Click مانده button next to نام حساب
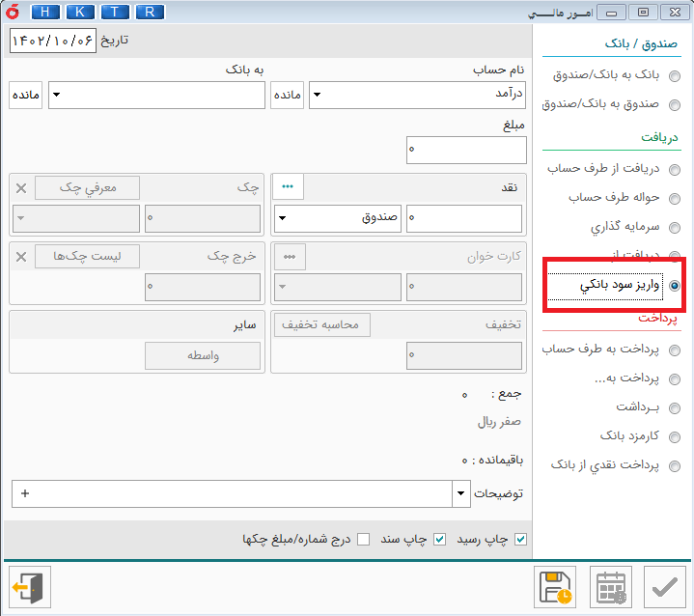The width and height of the screenshot is (694, 616). (x=288, y=95)
